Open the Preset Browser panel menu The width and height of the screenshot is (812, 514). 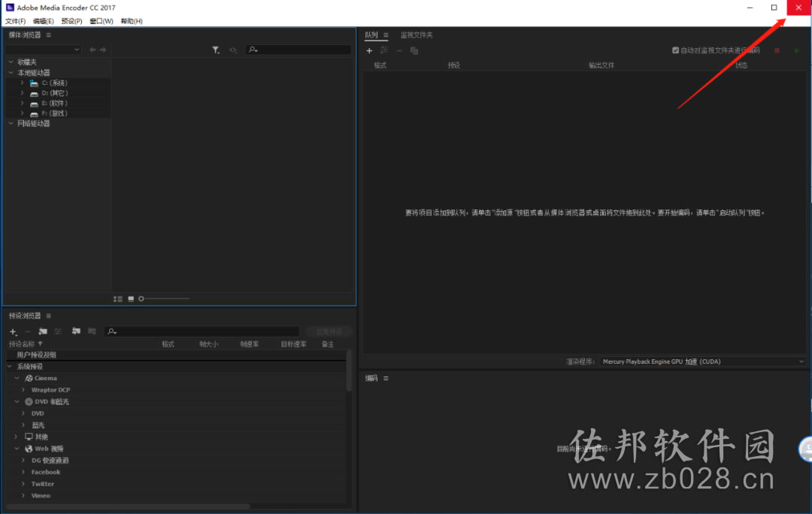[48, 316]
